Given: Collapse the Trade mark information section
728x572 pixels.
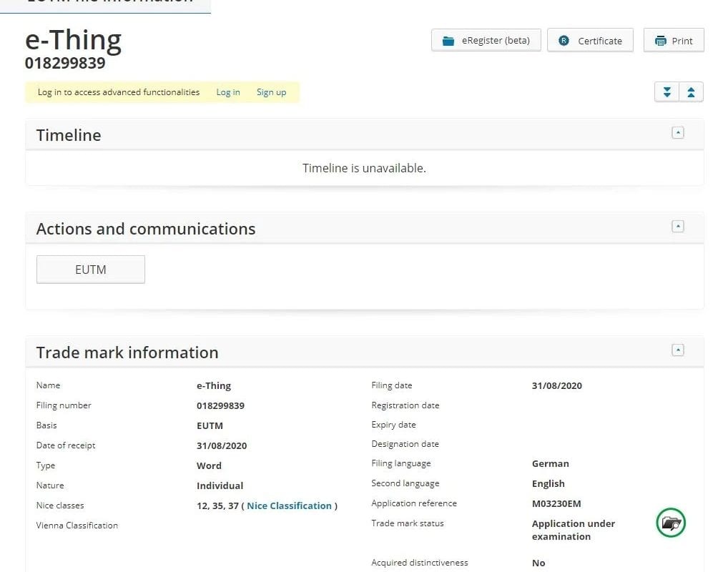Looking at the screenshot, I should click(678, 350).
